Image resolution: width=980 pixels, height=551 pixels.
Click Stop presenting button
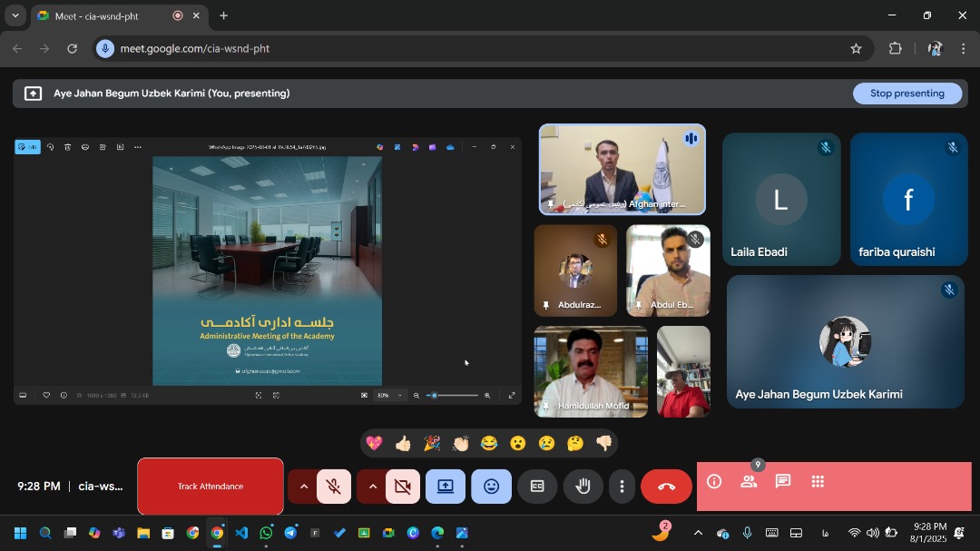906,93
